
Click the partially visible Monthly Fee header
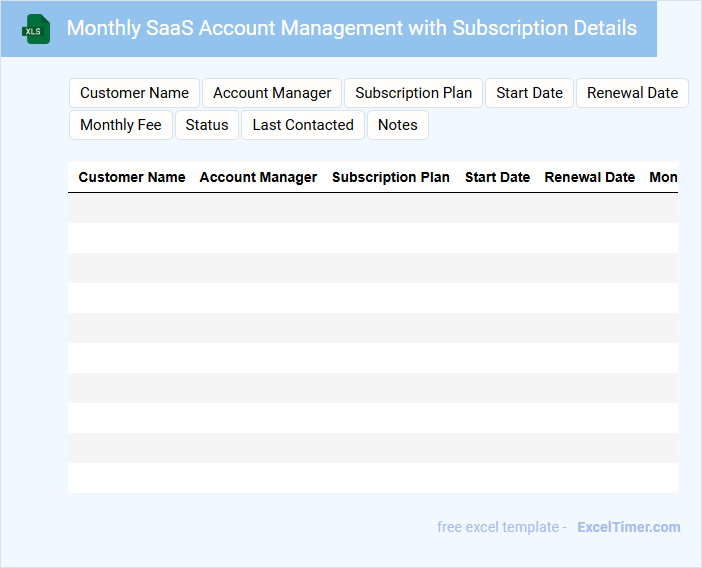click(663, 177)
